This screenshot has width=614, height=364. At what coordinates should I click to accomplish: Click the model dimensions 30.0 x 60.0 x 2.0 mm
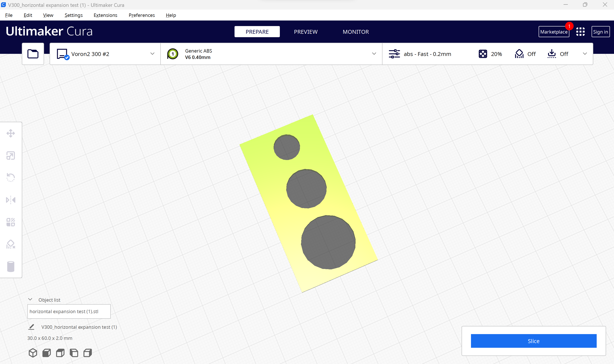click(x=50, y=338)
